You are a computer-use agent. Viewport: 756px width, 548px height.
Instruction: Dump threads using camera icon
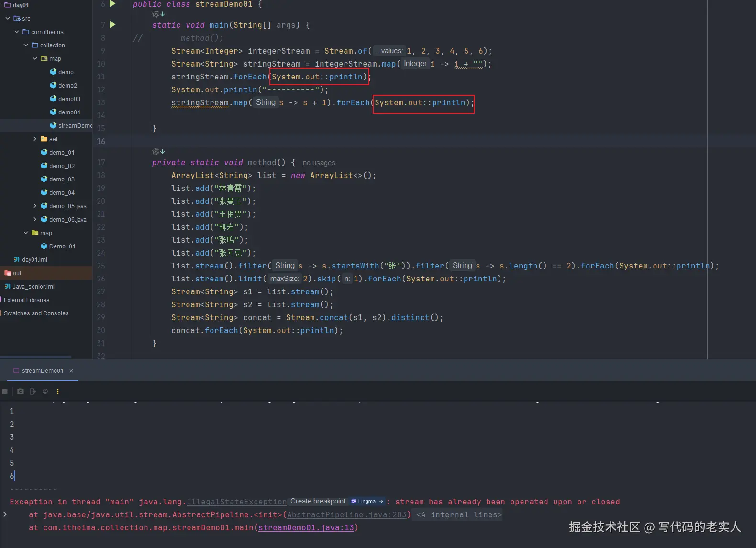tap(20, 391)
